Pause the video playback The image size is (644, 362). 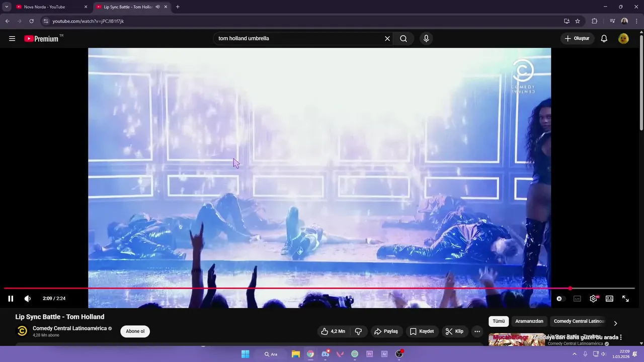coord(11,299)
